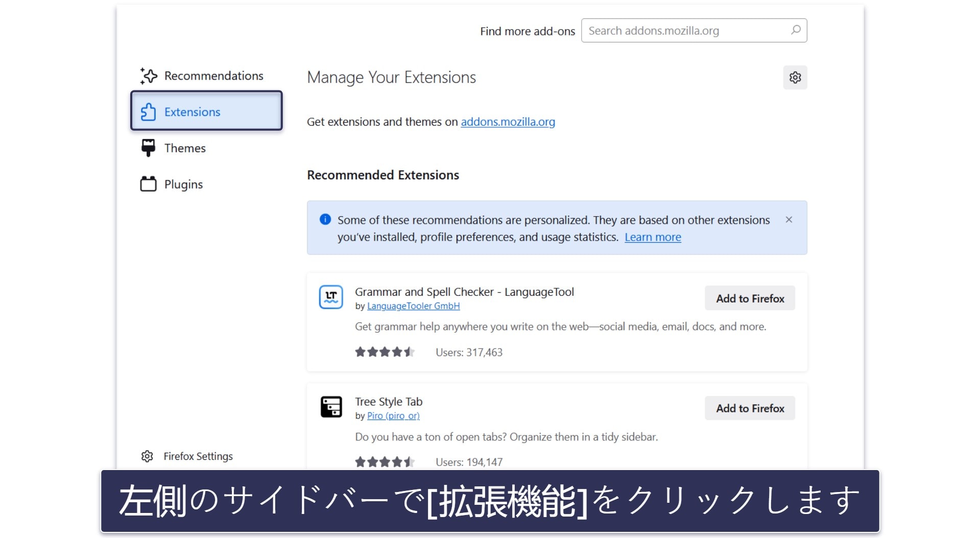Focus the Search addons.mozilla.org field

[x=694, y=31]
